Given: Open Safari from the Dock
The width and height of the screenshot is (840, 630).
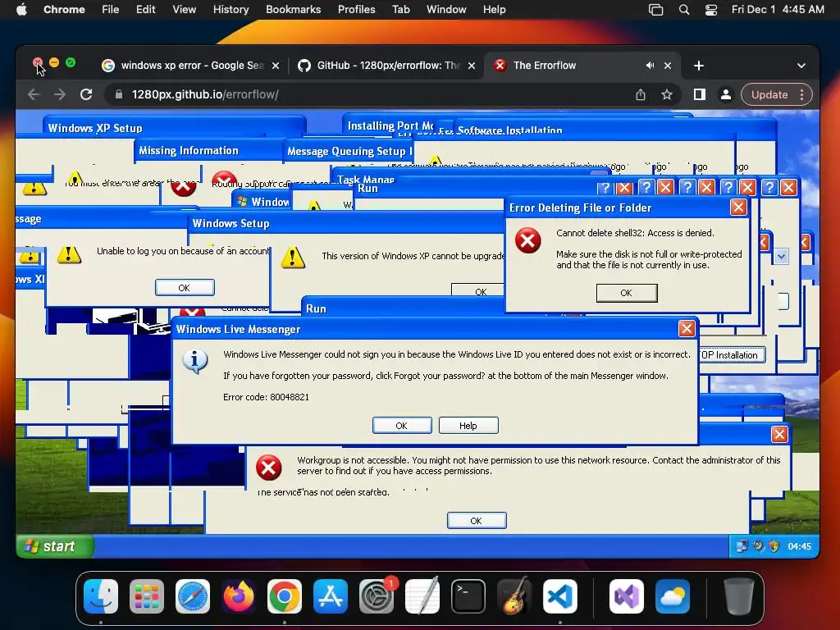Looking at the screenshot, I should coord(193,596).
